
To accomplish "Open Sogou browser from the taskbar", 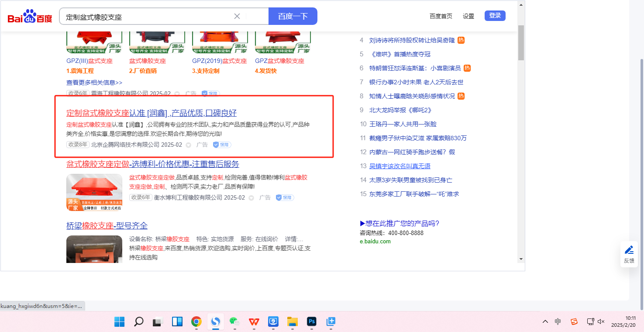I will coord(215,322).
